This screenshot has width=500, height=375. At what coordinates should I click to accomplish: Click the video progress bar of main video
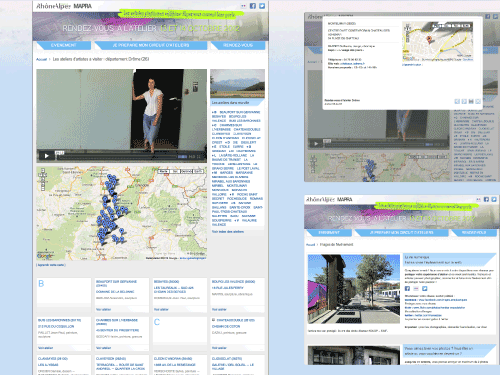tap(117, 156)
